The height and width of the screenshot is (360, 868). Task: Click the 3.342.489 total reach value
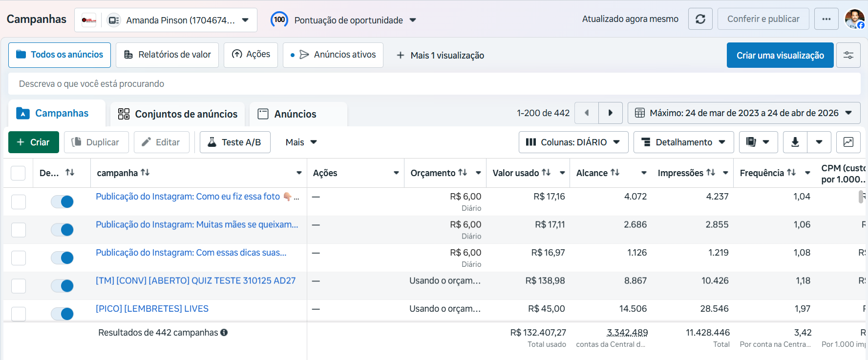tap(627, 333)
